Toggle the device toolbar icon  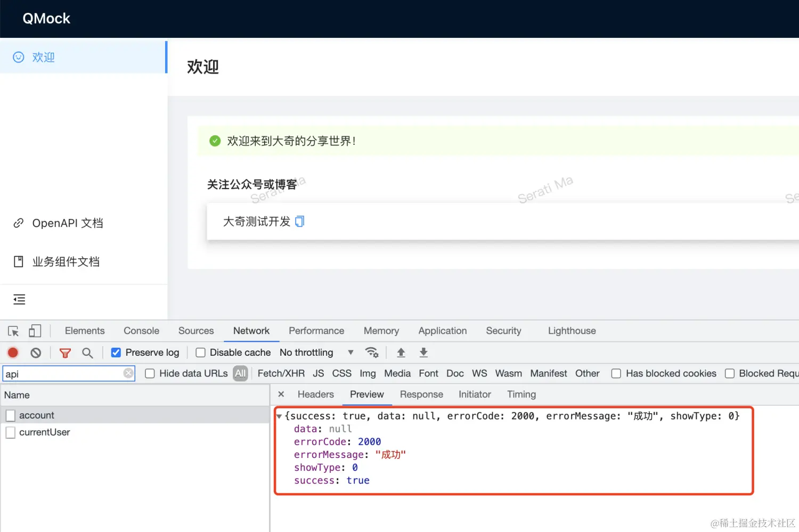[35, 331]
